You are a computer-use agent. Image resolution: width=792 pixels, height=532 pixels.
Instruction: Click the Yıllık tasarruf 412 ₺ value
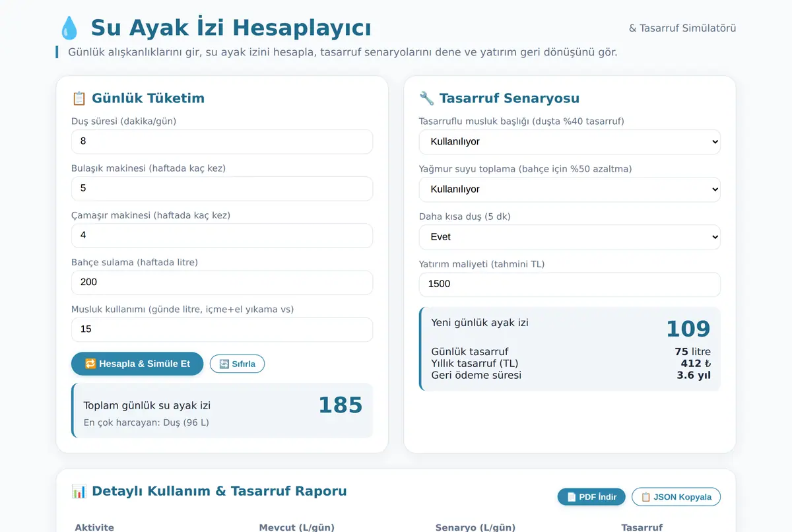(x=696, y=364)
